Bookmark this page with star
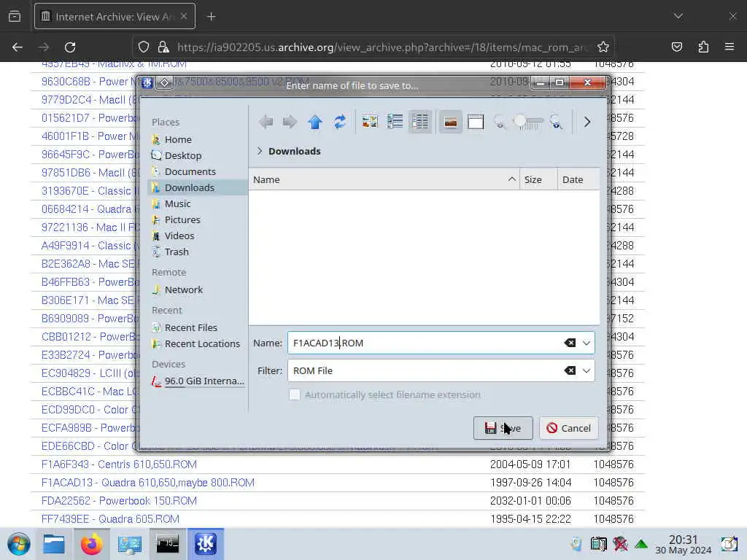747x560 pixels. tap(603, 47)
